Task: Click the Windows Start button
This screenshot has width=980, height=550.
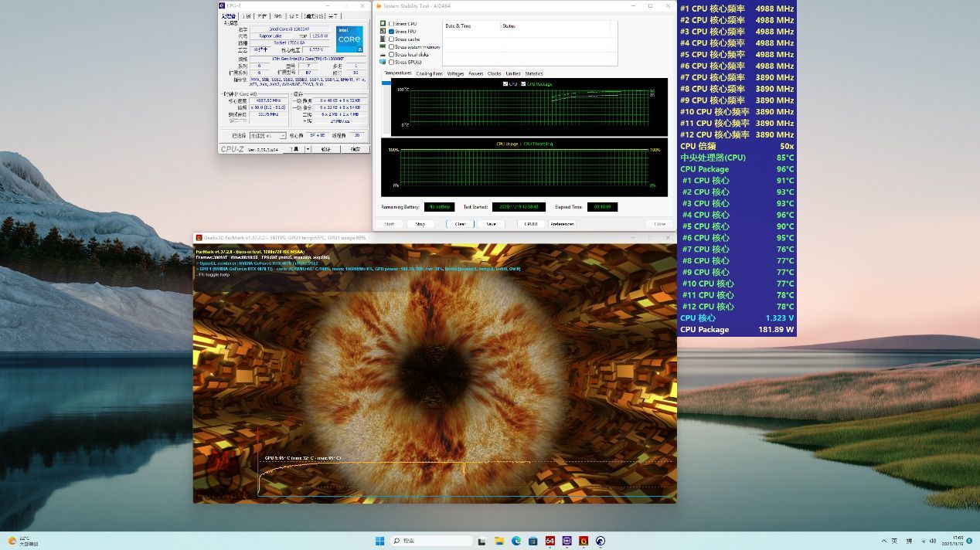Action: click(379, 541)
